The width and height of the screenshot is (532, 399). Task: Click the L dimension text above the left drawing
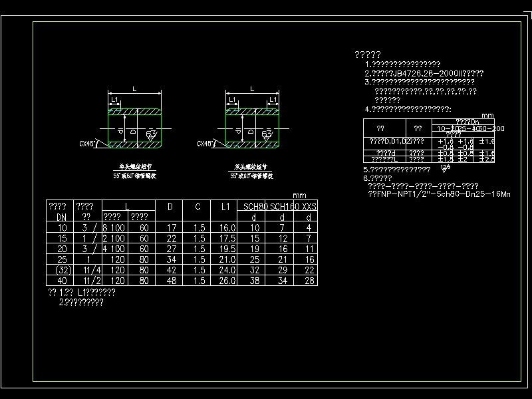pos(134,89)
